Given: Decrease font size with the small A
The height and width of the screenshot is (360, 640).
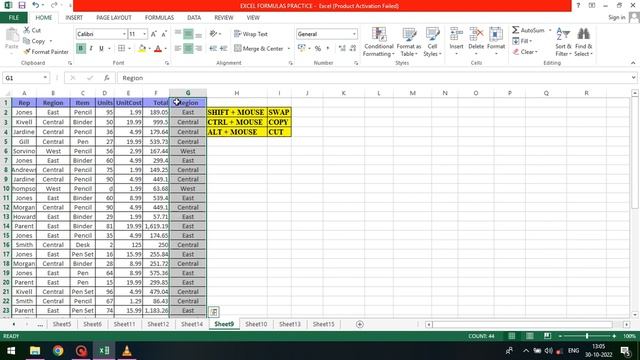Looking at the screenshot, I should tap(164, 34).
